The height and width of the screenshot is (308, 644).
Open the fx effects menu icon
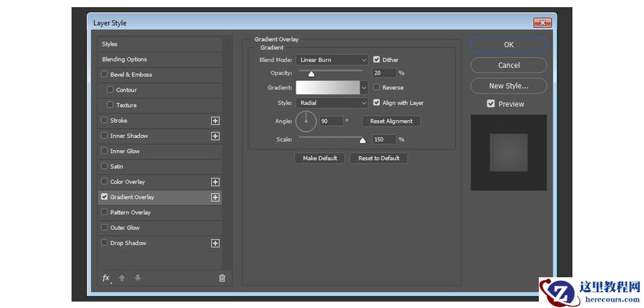[x=107, y=278]
